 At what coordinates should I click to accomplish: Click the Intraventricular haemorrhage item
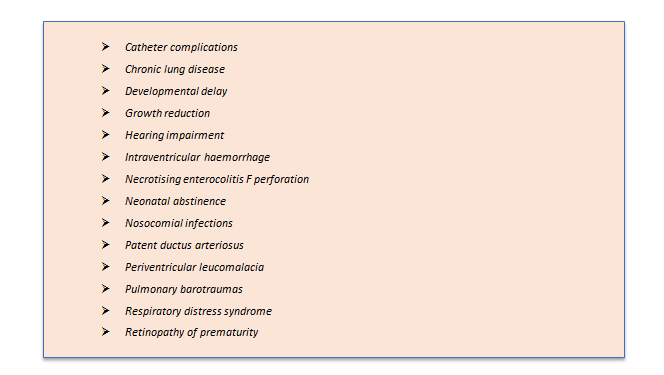(197, 157)
